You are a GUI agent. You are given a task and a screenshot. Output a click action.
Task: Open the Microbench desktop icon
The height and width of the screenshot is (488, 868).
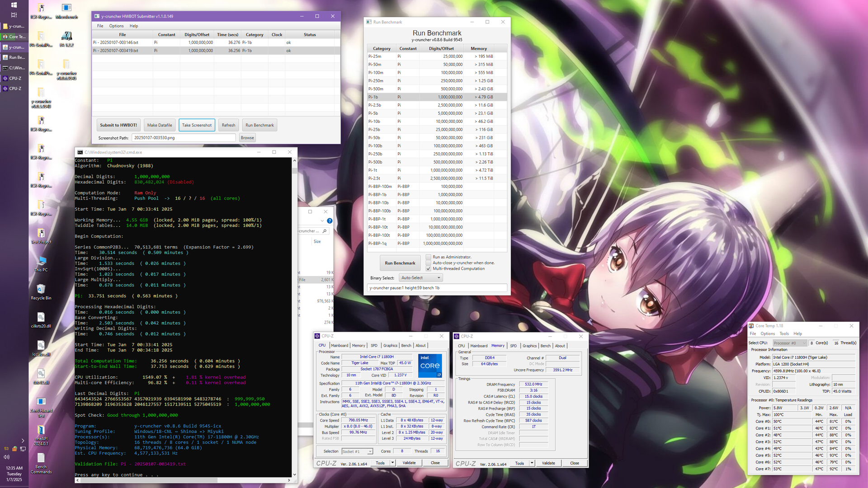coord(66,12)
